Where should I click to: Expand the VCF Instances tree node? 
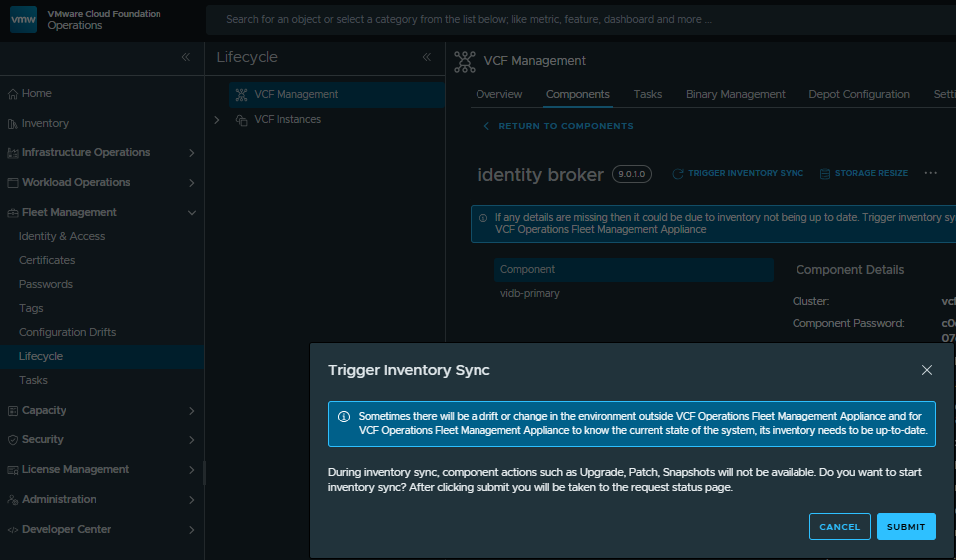coord(217,120)
